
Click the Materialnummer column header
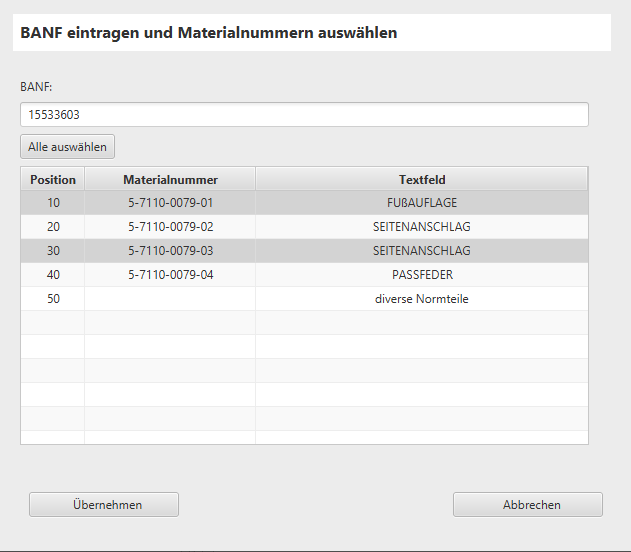click(170, 180)
